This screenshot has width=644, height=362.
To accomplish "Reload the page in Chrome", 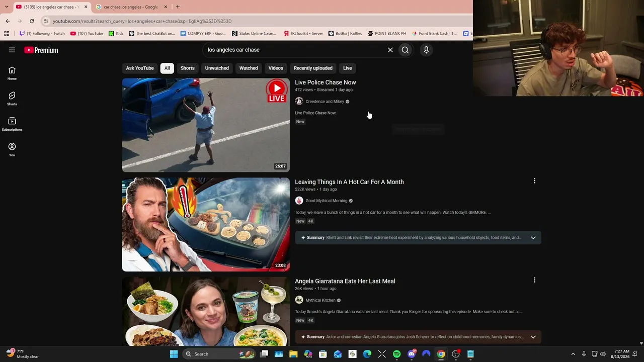I will [x=32, y=21].
